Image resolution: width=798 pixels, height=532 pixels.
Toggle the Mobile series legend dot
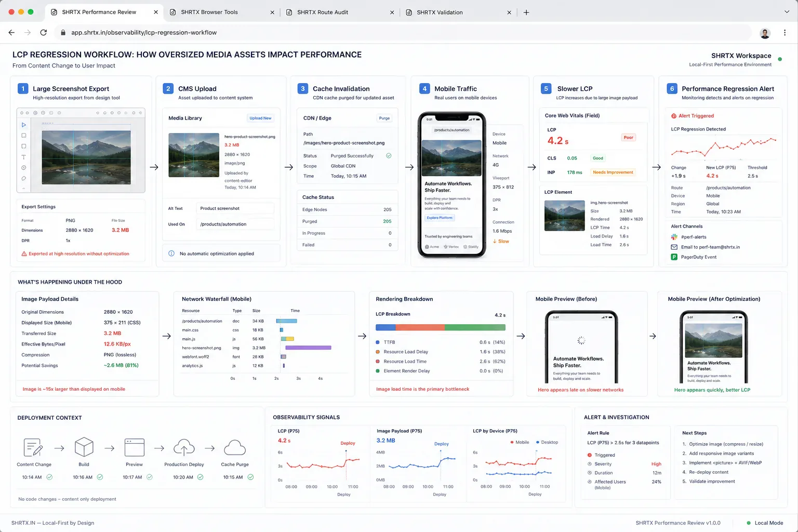(512, 442)
